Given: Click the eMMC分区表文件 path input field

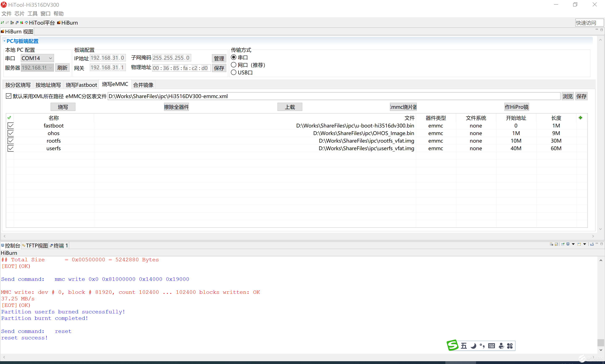Looking at the screenshot, I should pos(334,96).
